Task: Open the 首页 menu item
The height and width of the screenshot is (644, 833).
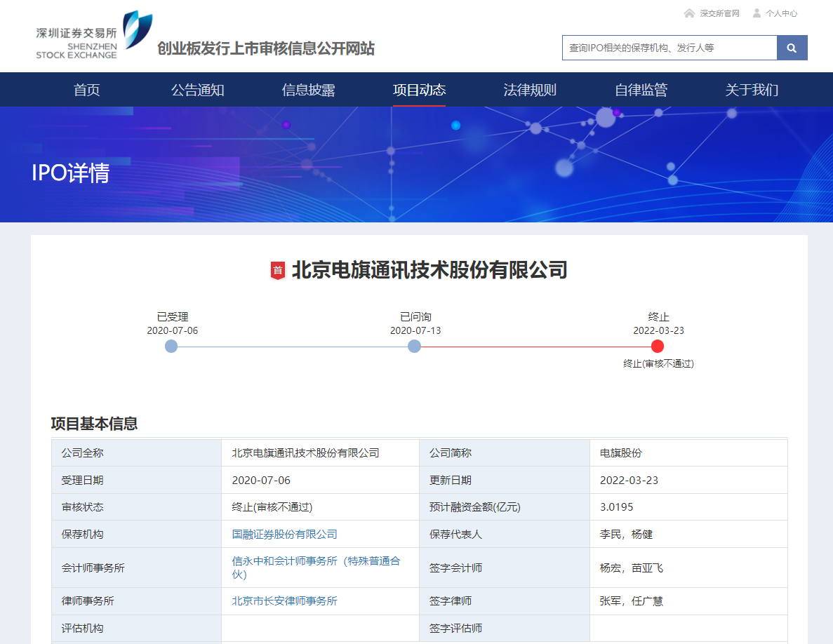Action: 86,90
